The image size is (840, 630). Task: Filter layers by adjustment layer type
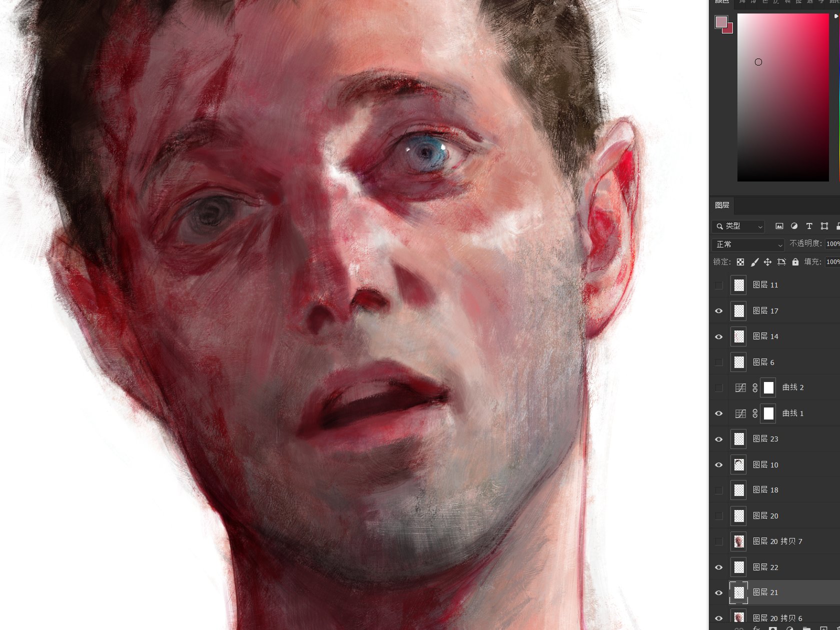coord(794,226)
